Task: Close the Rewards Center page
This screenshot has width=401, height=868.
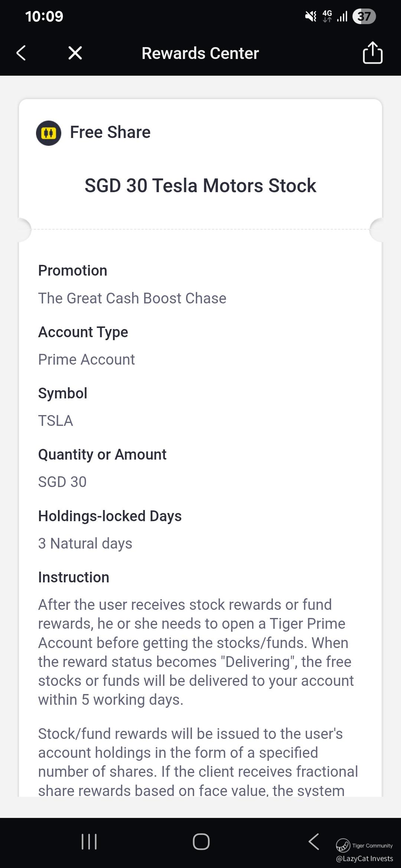Action: 75,53
